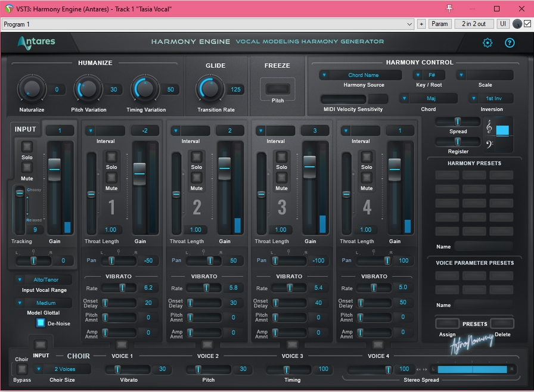534x392 pixels.
Task: Click the Naturalize knob
Action: tap(32, 89)
